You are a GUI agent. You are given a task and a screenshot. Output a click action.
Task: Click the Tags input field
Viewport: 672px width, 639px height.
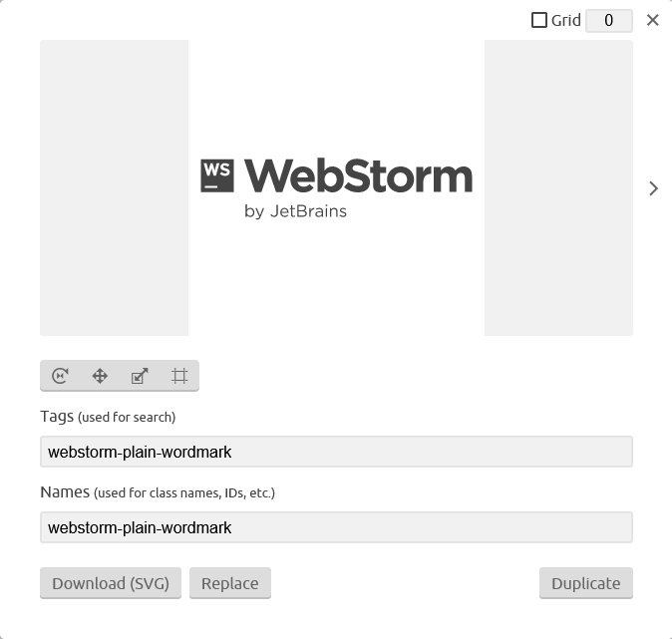tap(336, 452)
